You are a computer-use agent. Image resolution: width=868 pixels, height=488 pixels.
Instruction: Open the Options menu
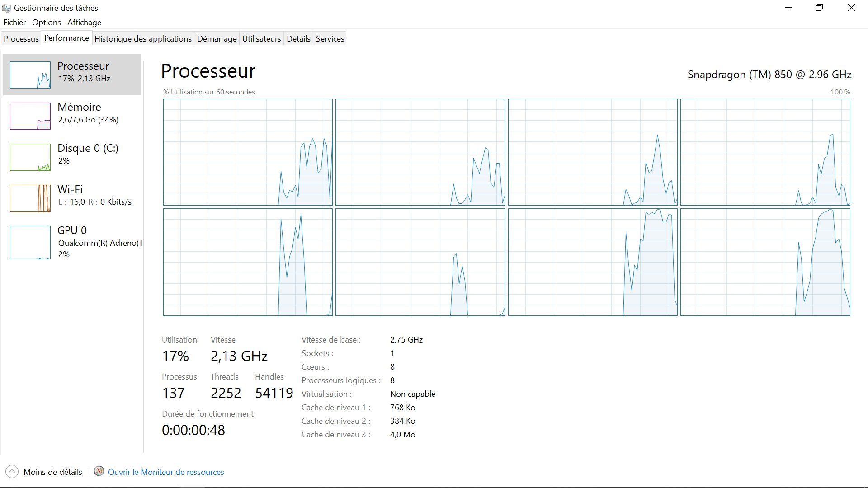point(46,23)
